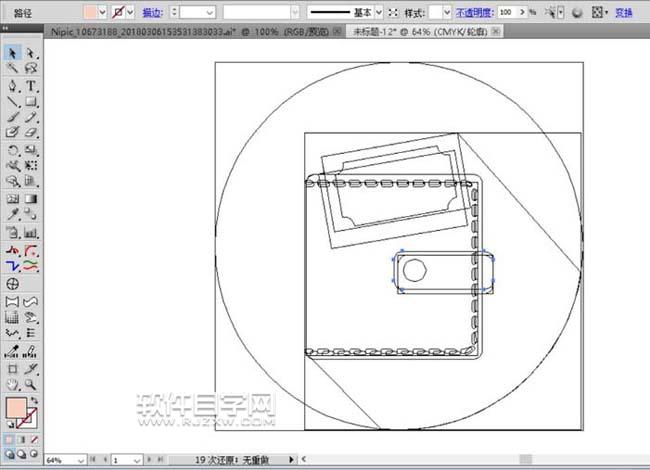Set paint mode to None
The width and height of the screenshot is (650, 470).
click(x=34, y=439)
